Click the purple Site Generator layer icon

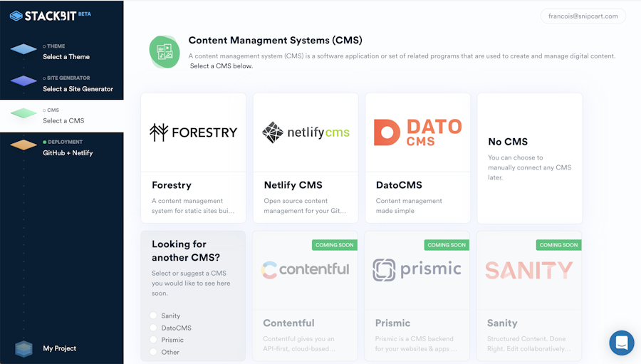(24, 81)
